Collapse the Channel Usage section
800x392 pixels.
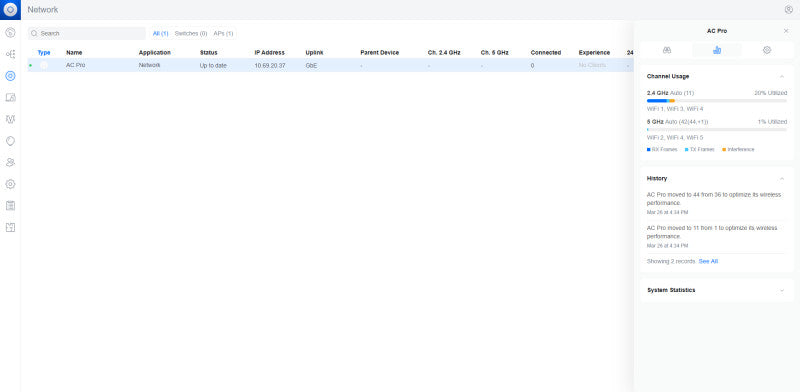782,76
